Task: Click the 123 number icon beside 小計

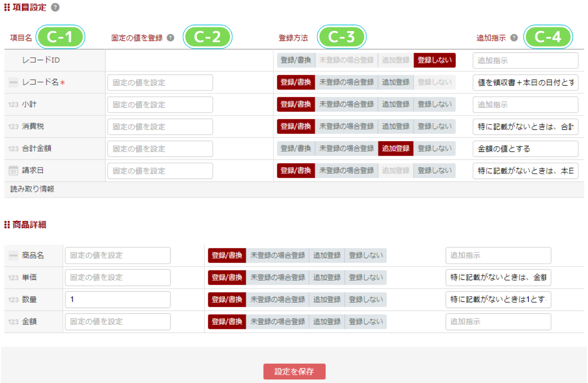Action: [x=13, y=104]
